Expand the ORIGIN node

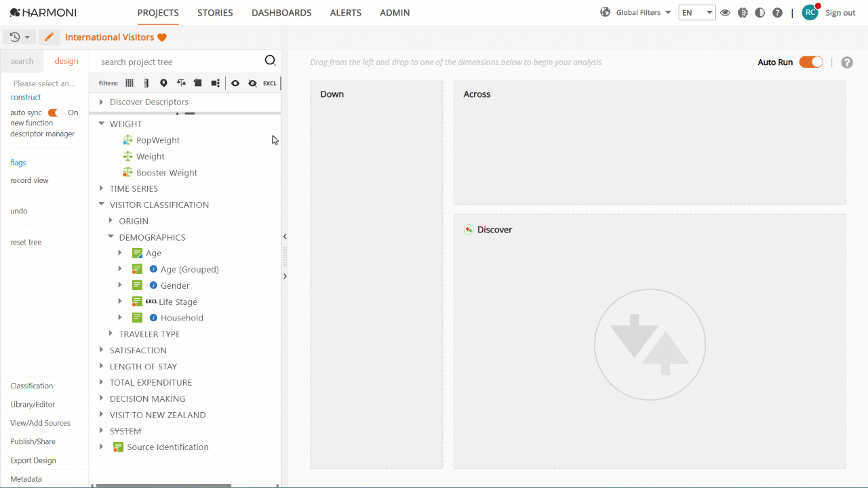tap(111, 221)
